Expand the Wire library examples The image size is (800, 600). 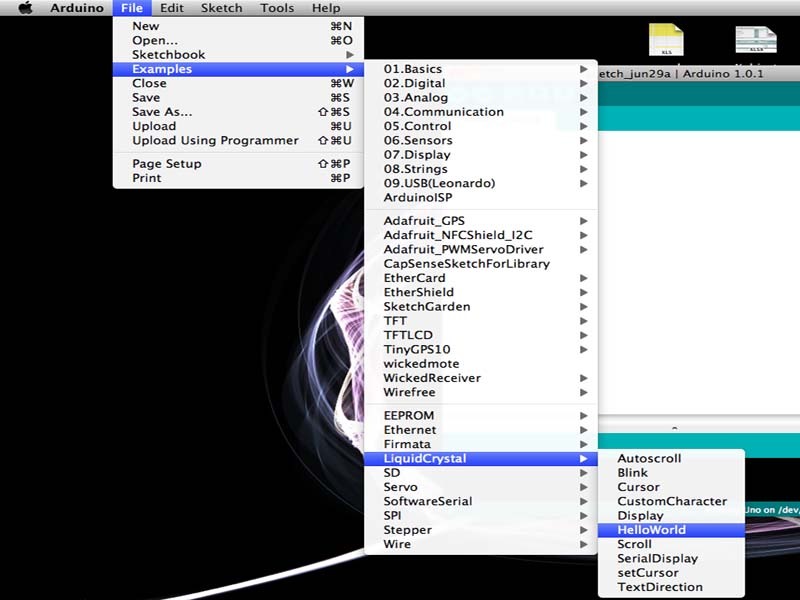pyautogui.click(x=481, y=544)
